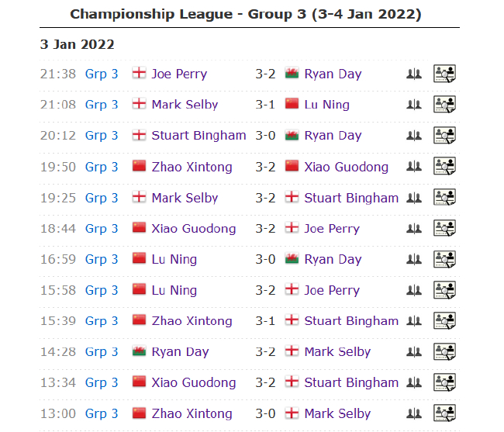Click the England flag beside Joe Perry at 21:38
504x432 pixels.
(140, 74)
